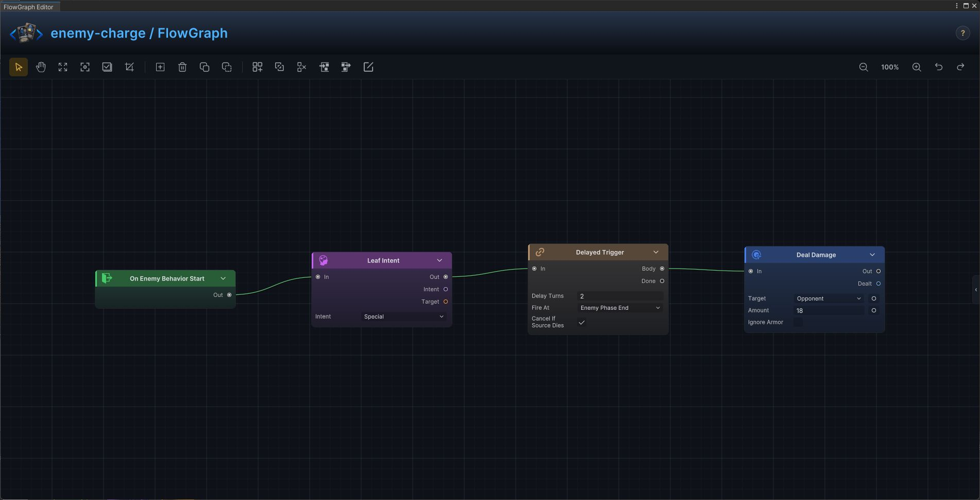Click the Out port of Leaf Intent
The height and width of the screenshot is (500, 980).
click(446, 277)
